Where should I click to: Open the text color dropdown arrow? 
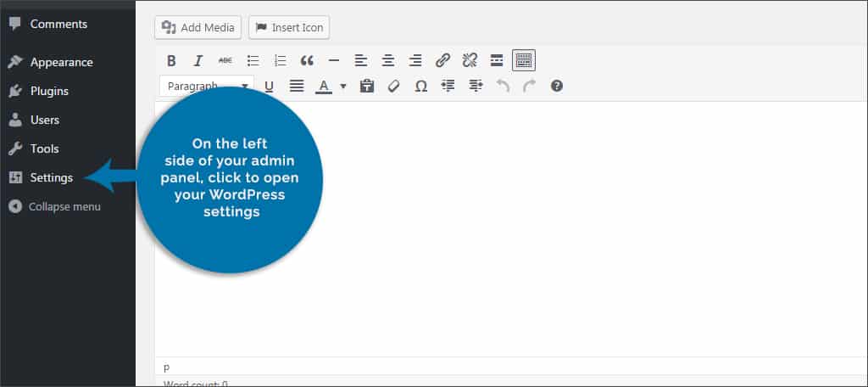pyautogui.click(x=343, y=87)
